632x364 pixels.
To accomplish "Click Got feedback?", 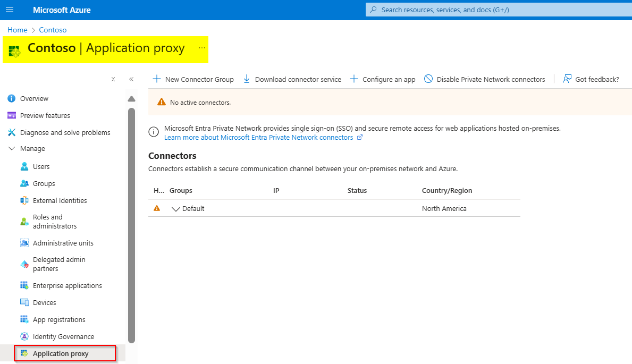I will 597,79.
